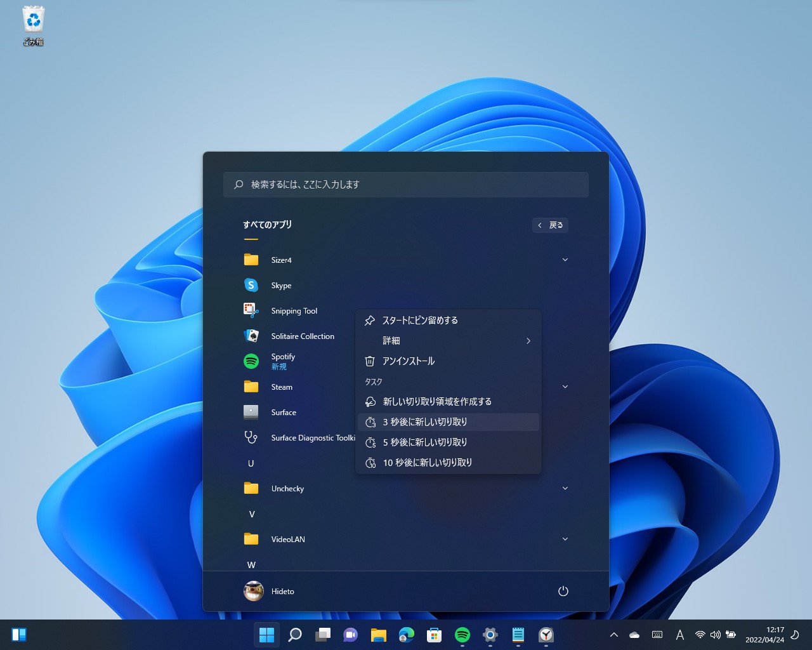Expand the Unchecky folder chevron
The height and width of the screenshot is (650, 812).
coord(565,488)
